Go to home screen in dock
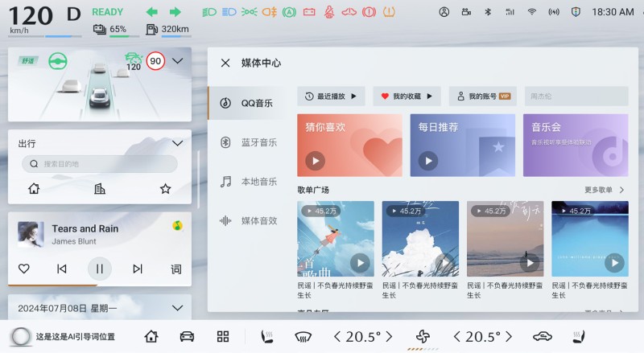Image resolution: width=644 pixels, height=353 pixels. [x=151, y=337]
